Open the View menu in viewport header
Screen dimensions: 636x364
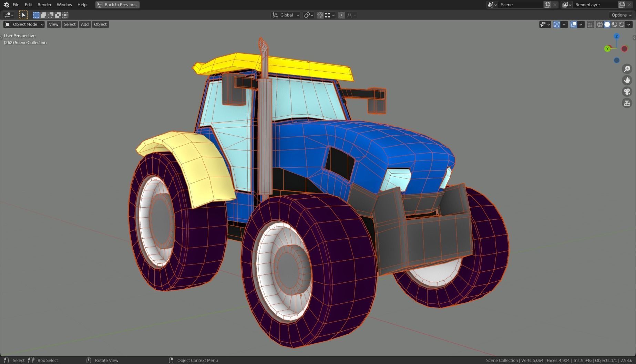53,24
